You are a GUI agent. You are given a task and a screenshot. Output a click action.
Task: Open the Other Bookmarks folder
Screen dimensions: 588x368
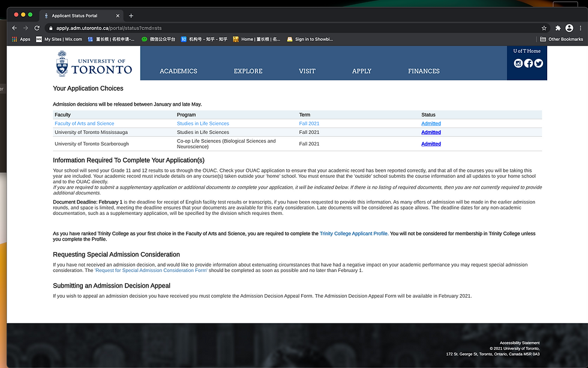pos(562,39)
